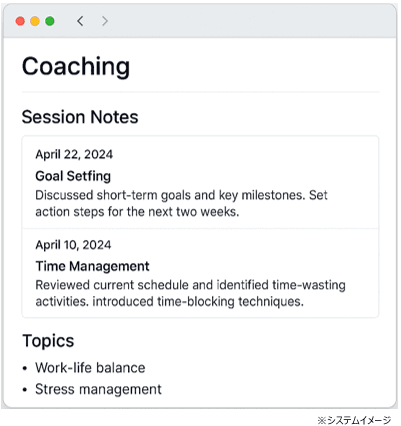Select the Stress management topic
The height and width of the screenshot is (426, 401).
98,389
